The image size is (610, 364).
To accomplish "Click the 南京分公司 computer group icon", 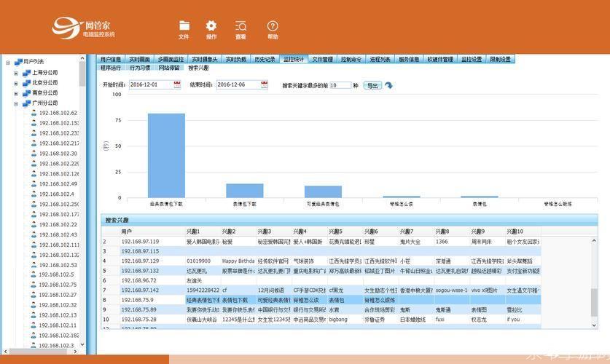I will tap(26, 93).
